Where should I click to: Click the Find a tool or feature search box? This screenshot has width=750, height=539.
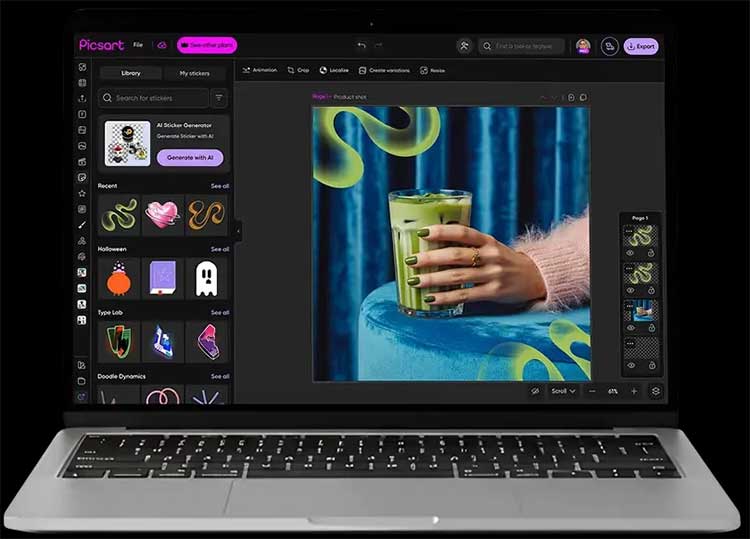tap(521, 46)
